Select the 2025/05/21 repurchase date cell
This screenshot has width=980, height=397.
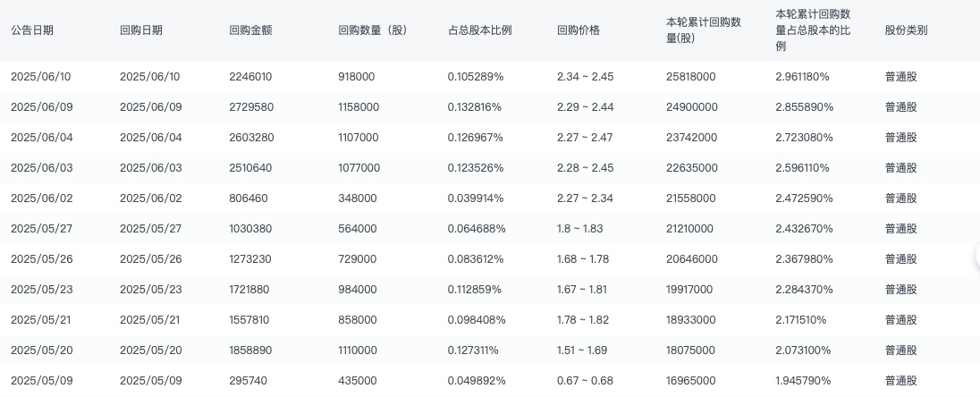150,320
